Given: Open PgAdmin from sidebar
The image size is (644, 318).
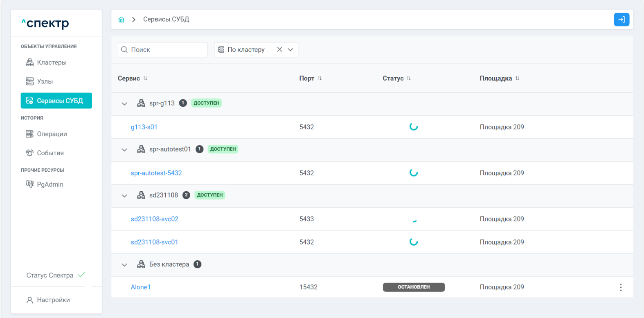Looking at the screenshot, I should tap(50, 184).
